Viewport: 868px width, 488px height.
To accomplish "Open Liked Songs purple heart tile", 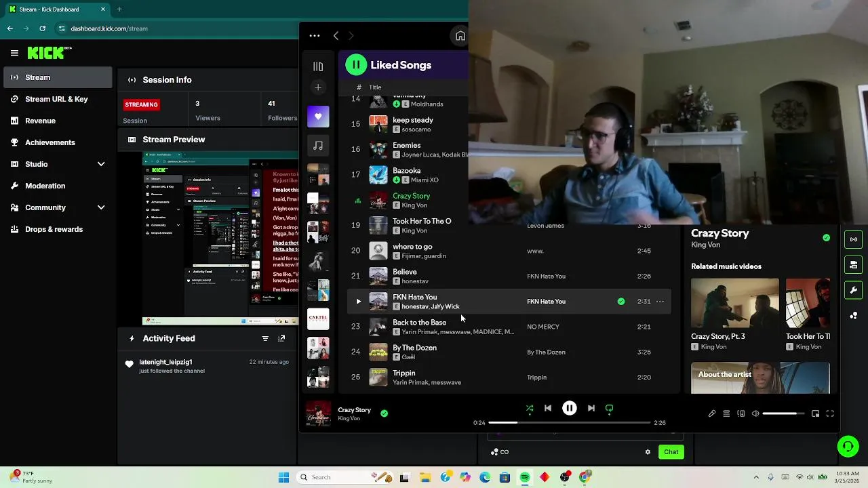I will pyautogui.click(x=318, y=117).
